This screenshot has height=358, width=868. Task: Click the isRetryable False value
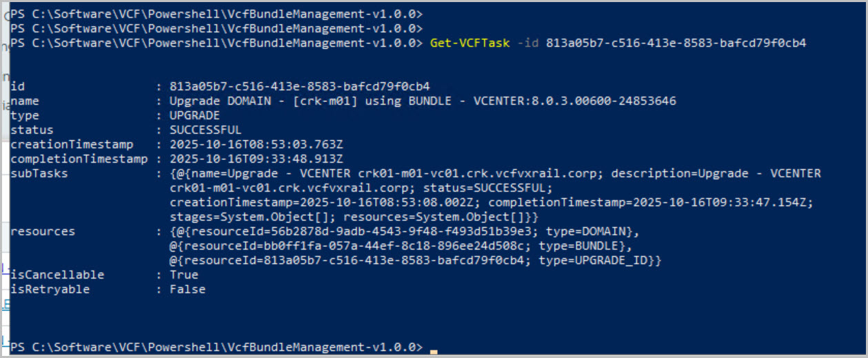(188, 289)
